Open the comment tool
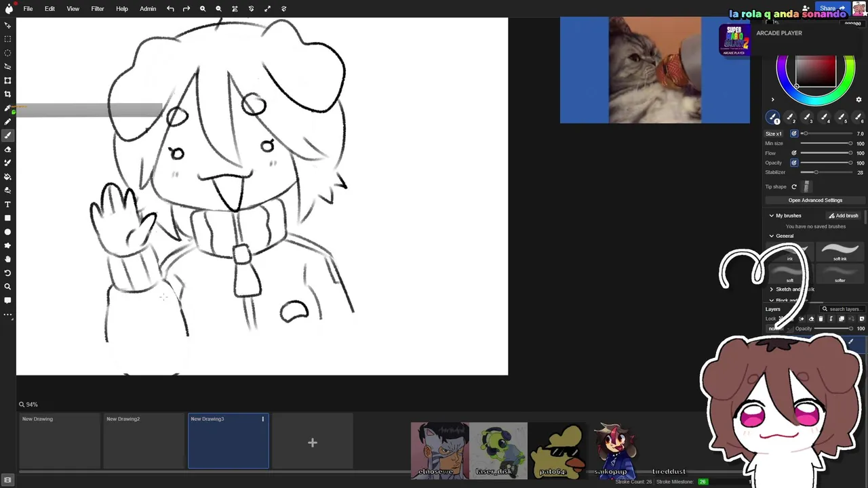Viewport: 868px width, 488px height. [7, 300]
